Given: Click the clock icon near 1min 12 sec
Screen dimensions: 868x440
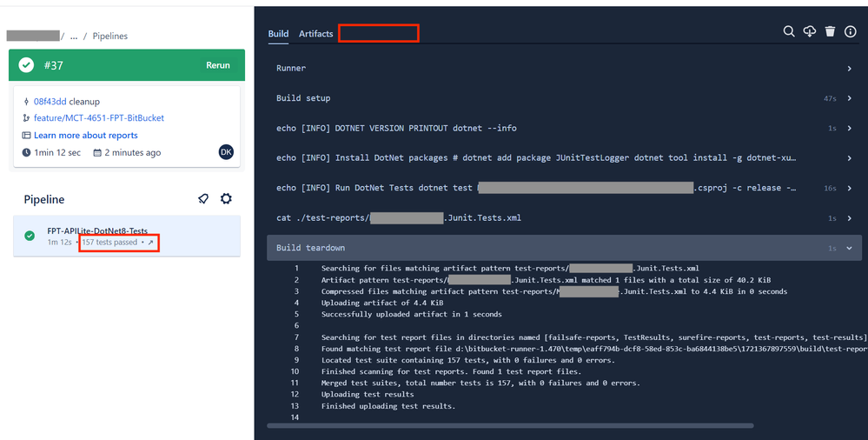Looking at the screenshot, I should coord(26,152).
